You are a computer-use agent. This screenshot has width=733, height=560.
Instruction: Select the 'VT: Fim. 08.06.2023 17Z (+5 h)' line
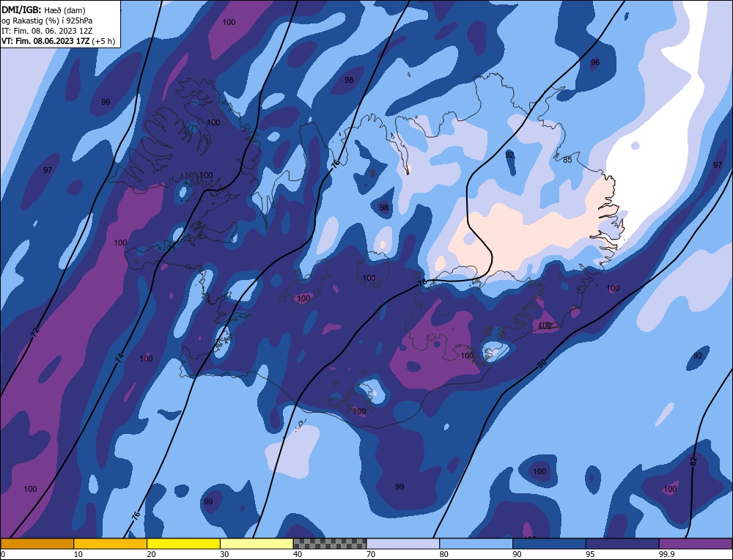click(58, 41)
